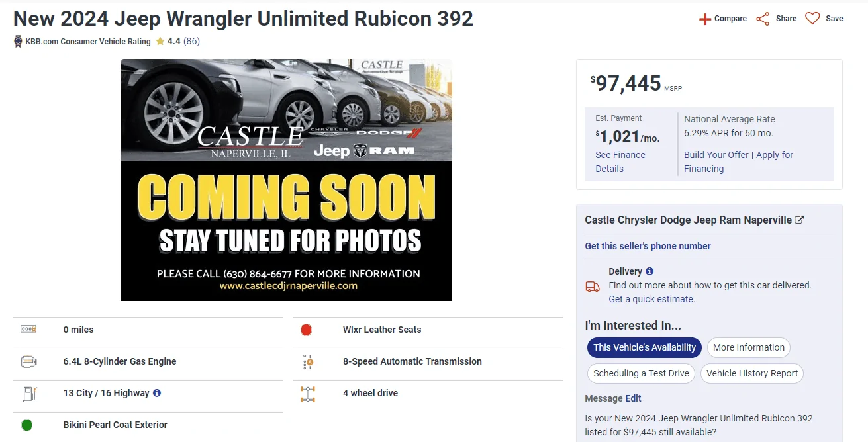Screen dimensions: 868x442
Task: Click the Share network icon
Action: 763,19
